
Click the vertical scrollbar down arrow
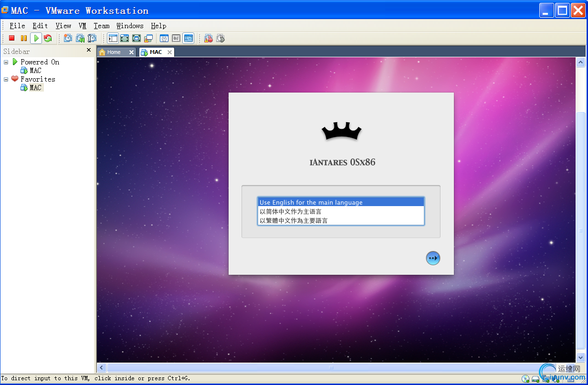[581, 357]
